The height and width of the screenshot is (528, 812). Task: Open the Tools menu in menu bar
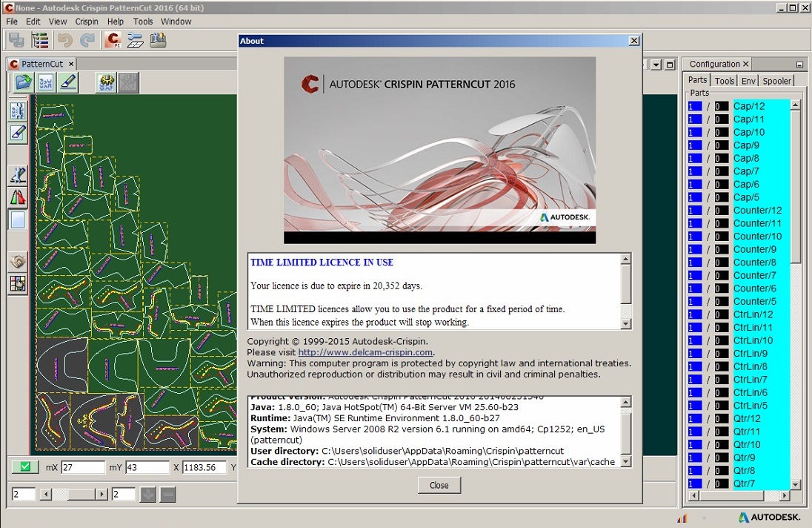(x=143, y=22)
